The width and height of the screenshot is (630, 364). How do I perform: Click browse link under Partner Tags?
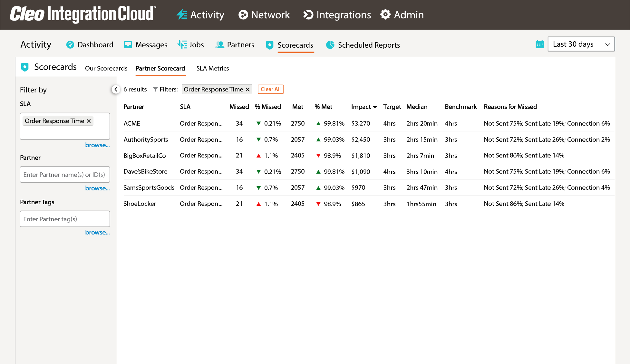[97, 232]
